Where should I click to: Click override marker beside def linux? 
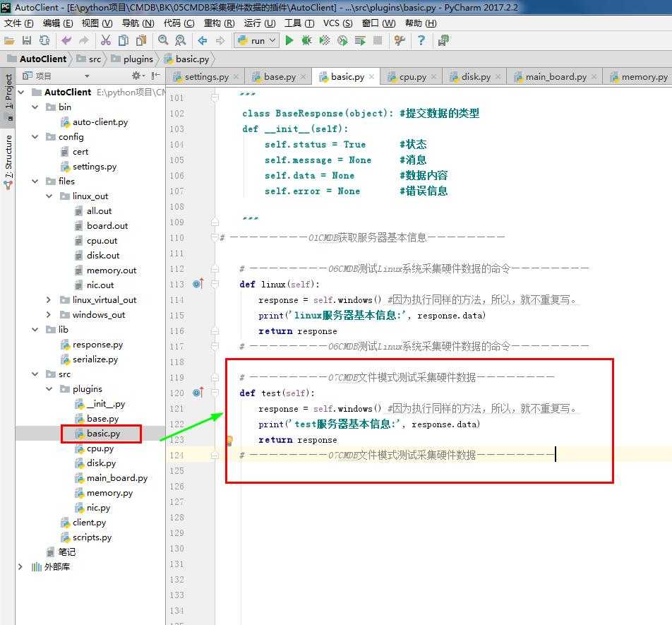(198, 284)
